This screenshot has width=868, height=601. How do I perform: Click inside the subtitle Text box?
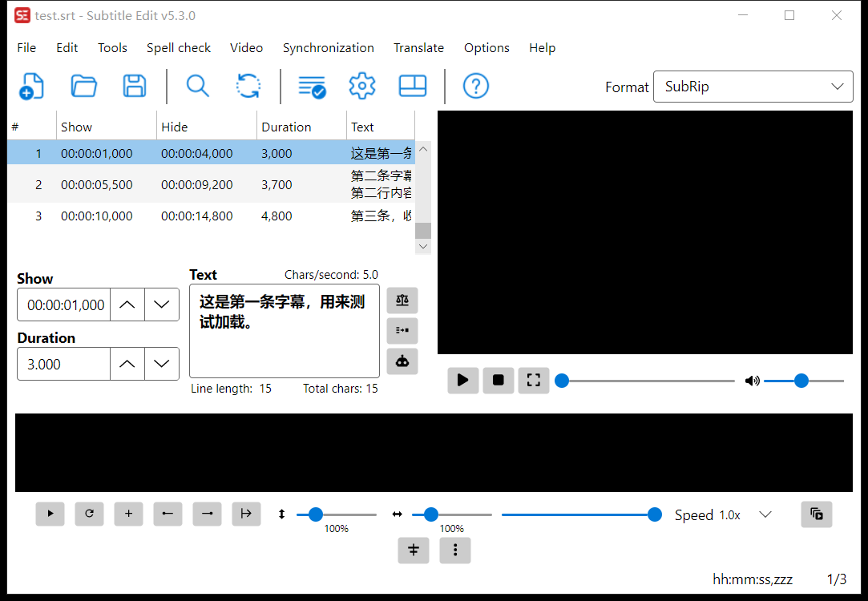pos(285,331)
